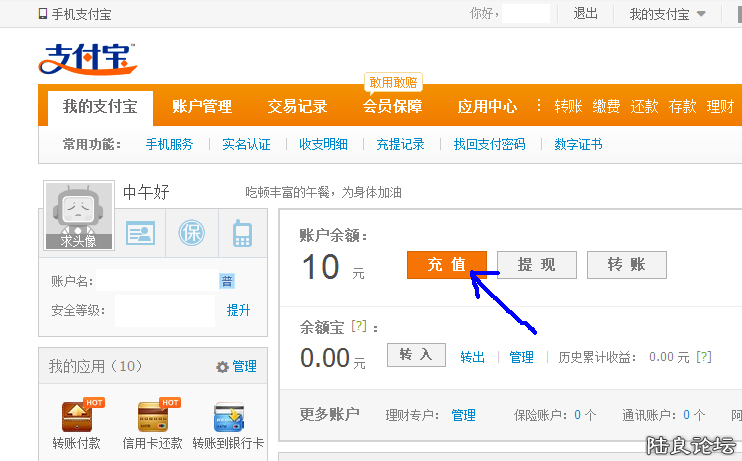The height and width of the screenshot is (461, 742).
Task: Click the mobile phone binding icon
Action: [x=241, y=233]
